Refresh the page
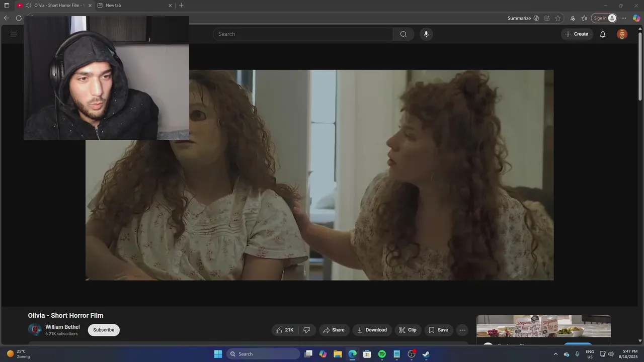The image size is (644, 362). tap(19, 18)
